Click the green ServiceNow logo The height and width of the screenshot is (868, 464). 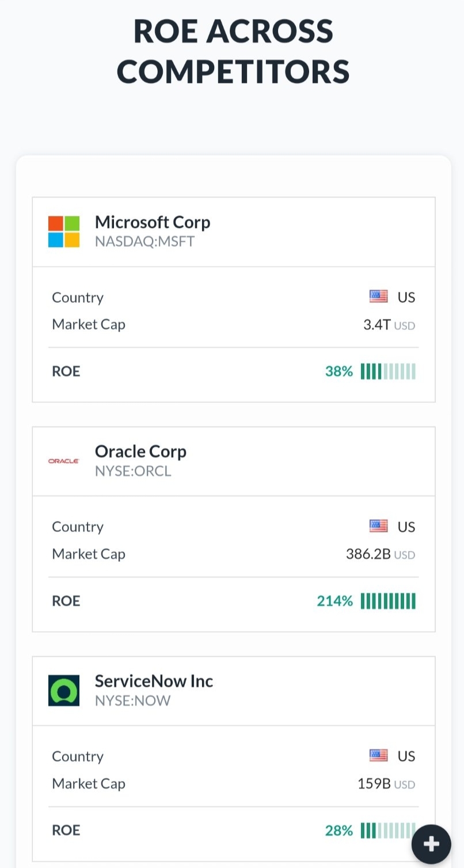[x=64, y=691]
